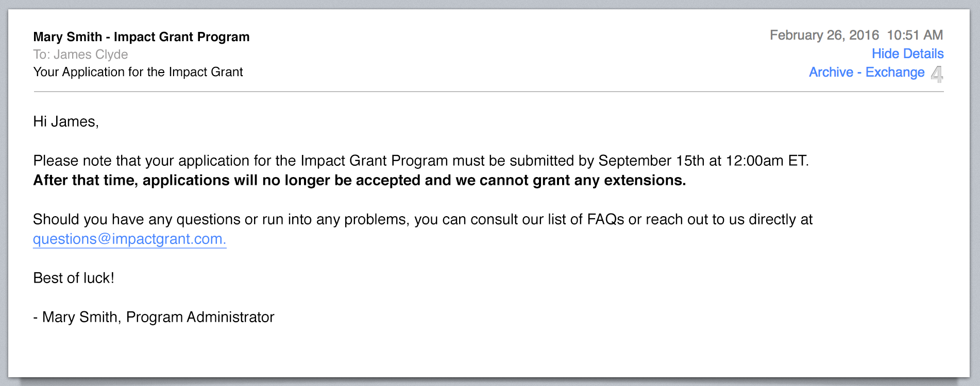Screen dimensions: 980x386
Task: Click the horizontal header divider line
Action: (488, 92)
